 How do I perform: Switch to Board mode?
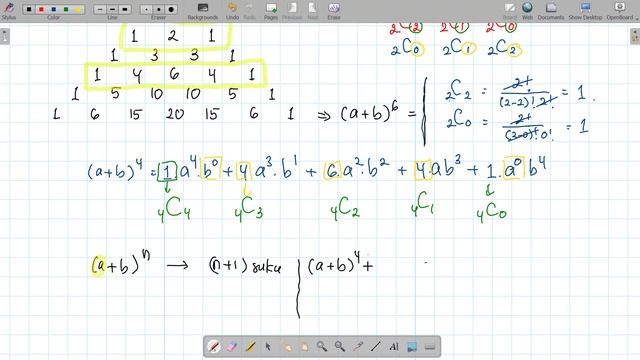point(510,11)
